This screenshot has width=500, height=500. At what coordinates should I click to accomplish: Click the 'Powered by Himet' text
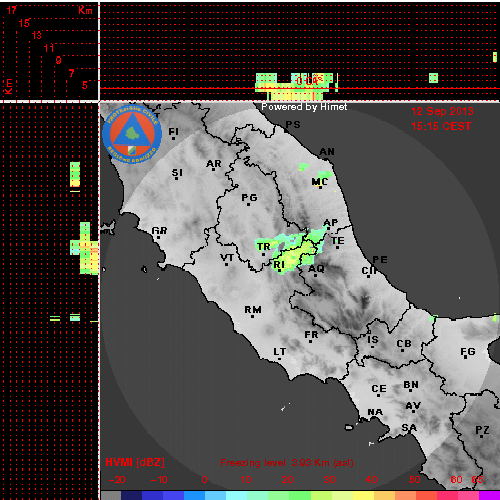(x=304, y=107)
